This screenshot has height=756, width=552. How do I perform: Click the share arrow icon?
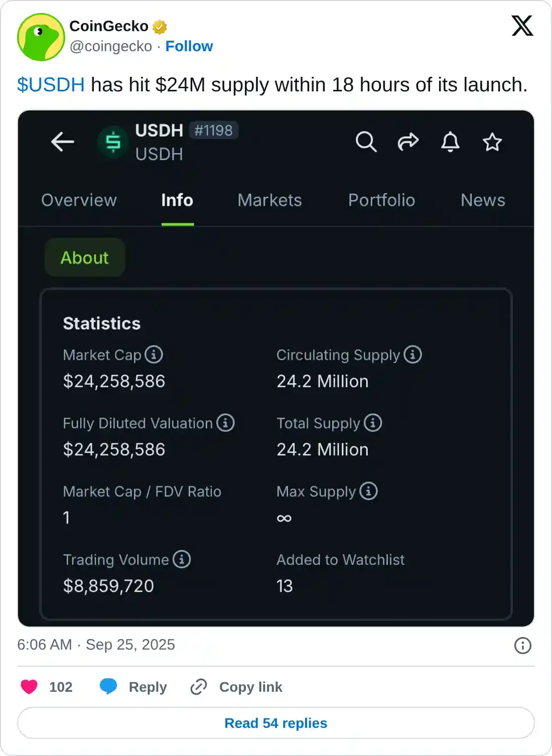[x=408, y=142]
